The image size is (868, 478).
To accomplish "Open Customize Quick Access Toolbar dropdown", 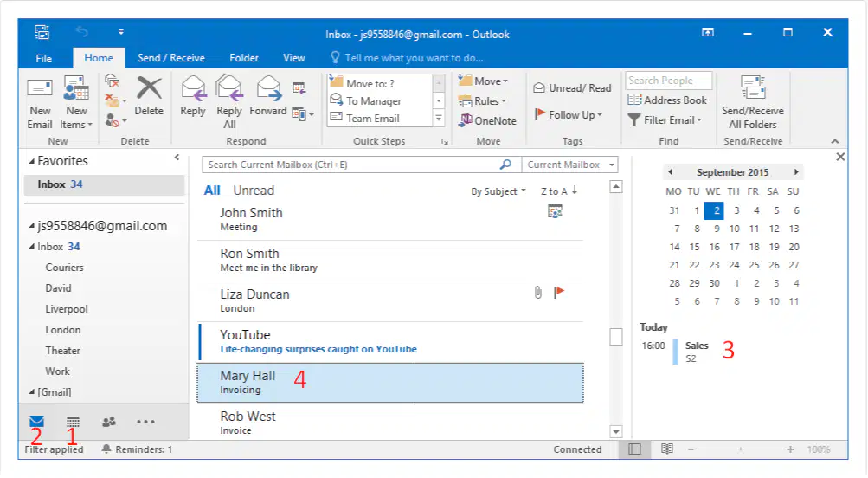I will (120, 32).
